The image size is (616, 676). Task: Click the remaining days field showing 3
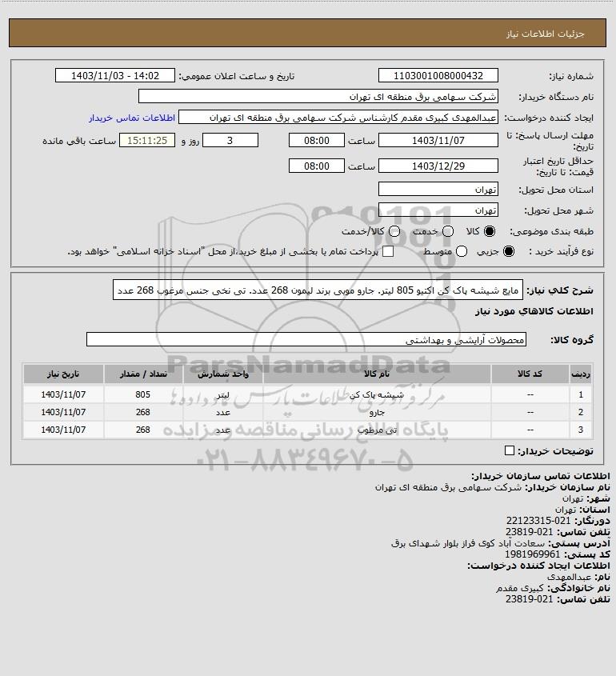coord(230,141)
